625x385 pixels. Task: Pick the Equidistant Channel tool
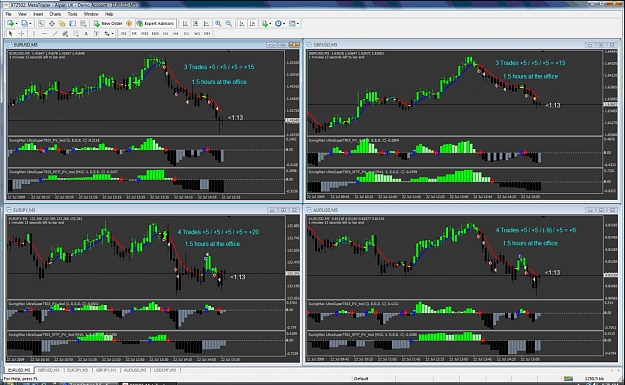65,33
